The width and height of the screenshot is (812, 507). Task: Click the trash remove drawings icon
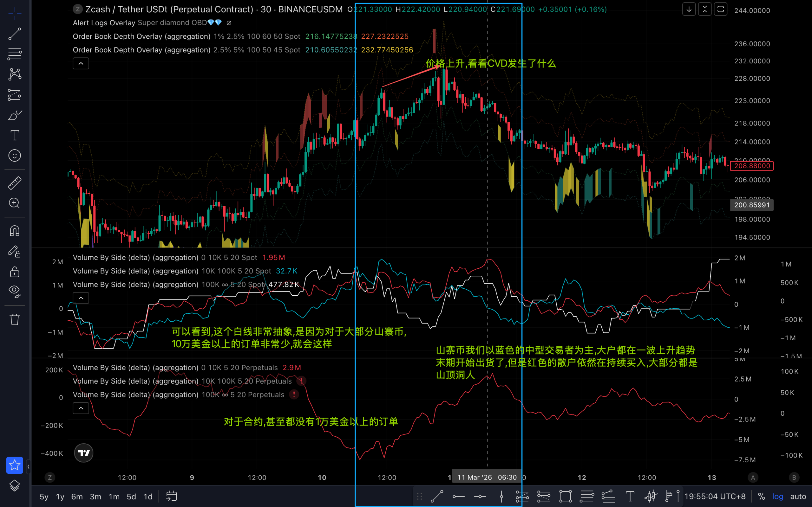coord(14,319)
